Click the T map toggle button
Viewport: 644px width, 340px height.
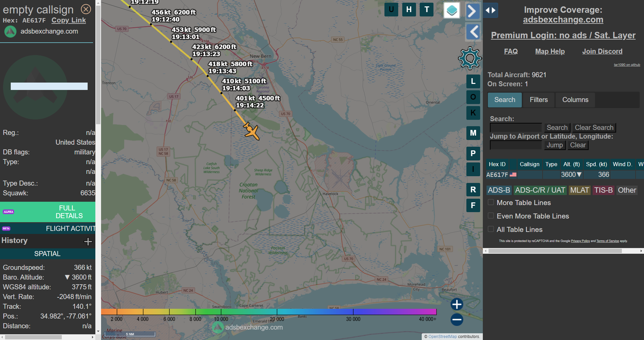(x=427, y=9)
